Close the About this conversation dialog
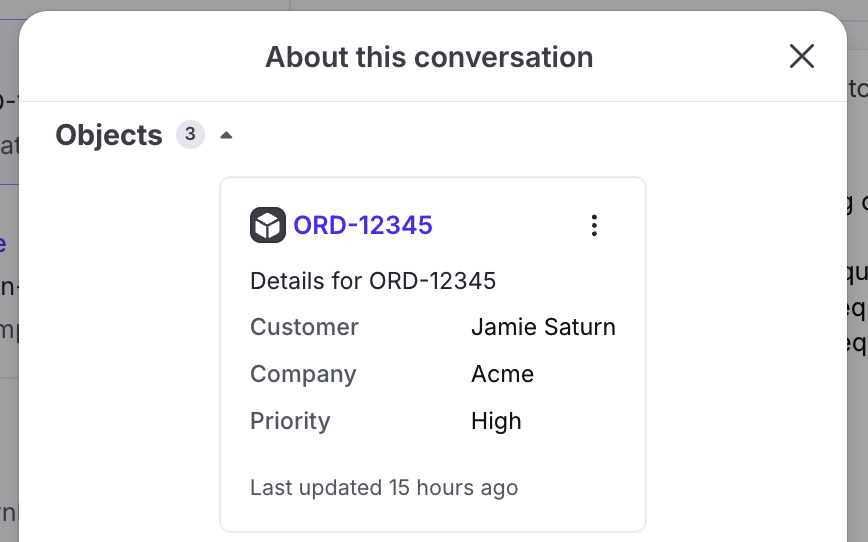This screenshot has width=868, height=542. click(802, 56)
